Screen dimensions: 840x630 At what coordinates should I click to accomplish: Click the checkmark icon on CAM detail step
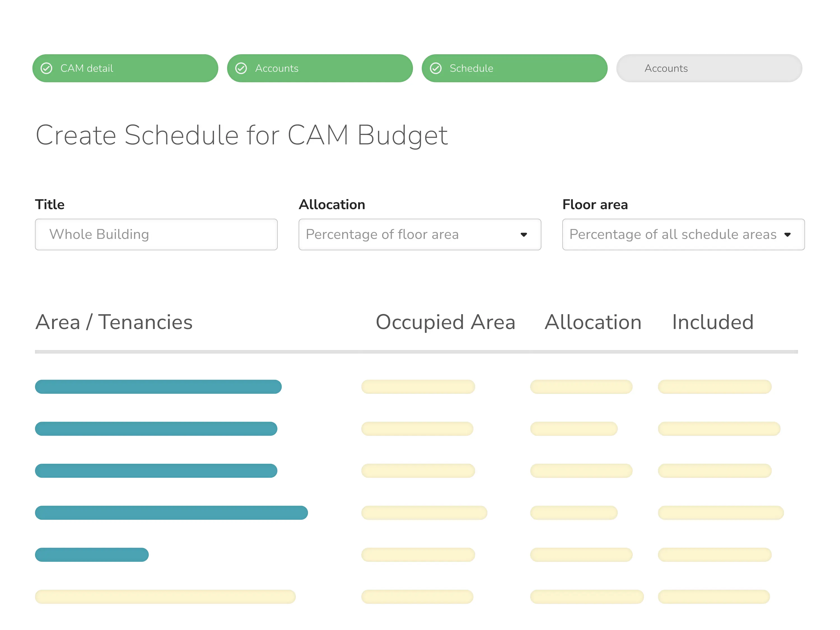click(46, 68)
